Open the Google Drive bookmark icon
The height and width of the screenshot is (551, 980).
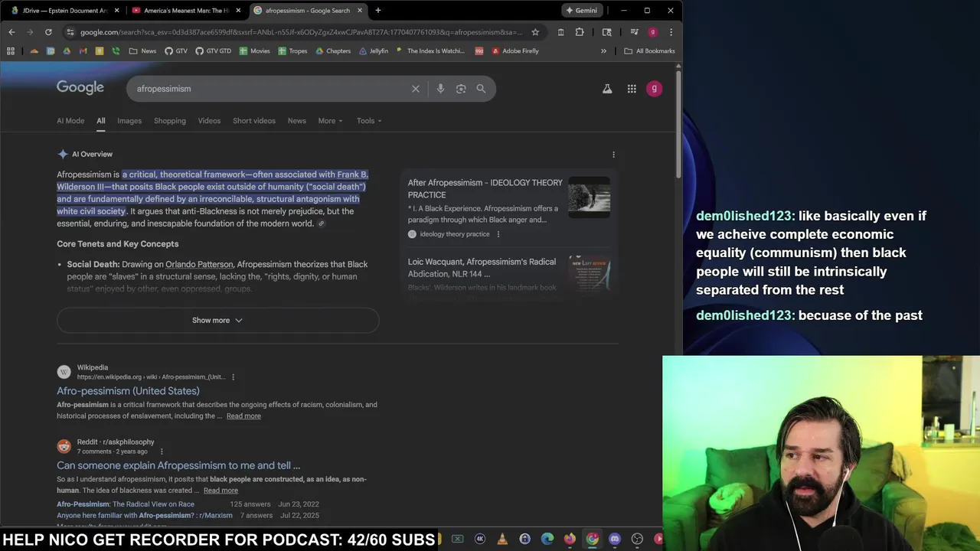point(67,51)
